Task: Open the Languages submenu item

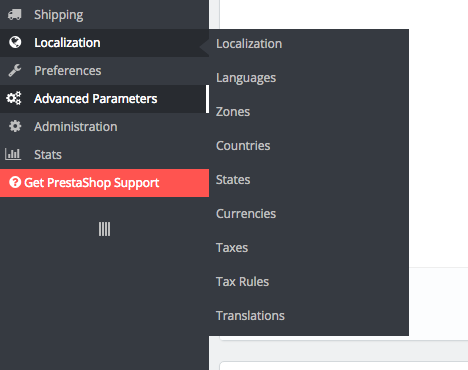Action: [x=246, y=78]
